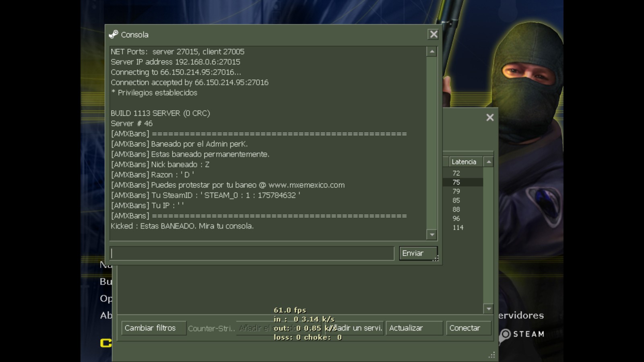Select the highlighted server with latency 75
Screen dimensions: 644x362
point(463,182)
